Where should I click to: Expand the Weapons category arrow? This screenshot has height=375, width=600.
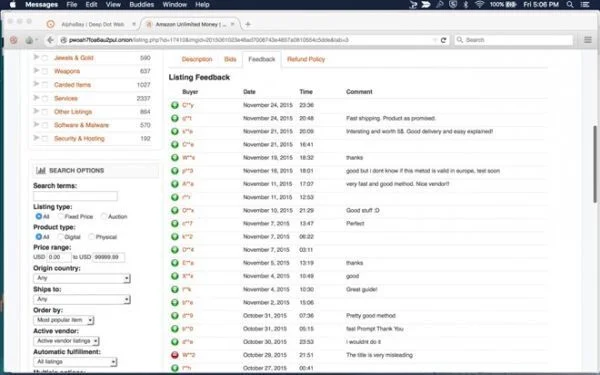coord(36,71)
